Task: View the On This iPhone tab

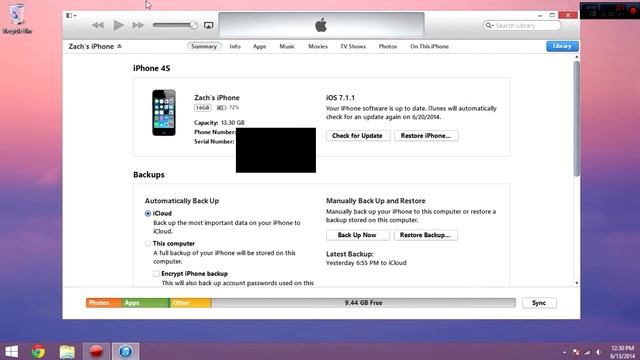Action: tap(429, 47)
